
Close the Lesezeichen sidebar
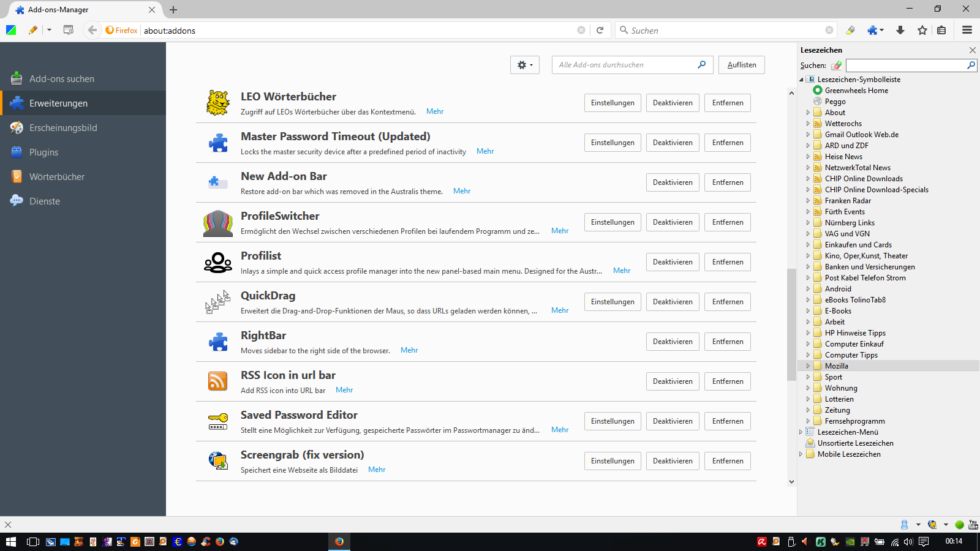973,50
